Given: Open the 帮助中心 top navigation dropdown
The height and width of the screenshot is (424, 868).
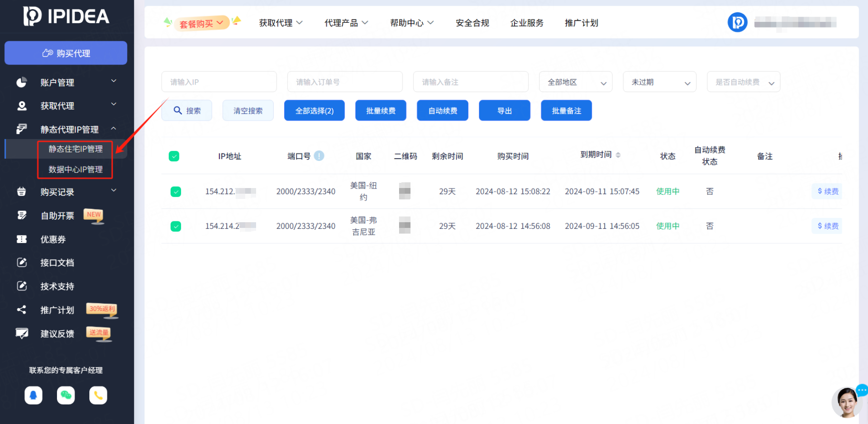Looking at the screenshot, I should [412, 23].
